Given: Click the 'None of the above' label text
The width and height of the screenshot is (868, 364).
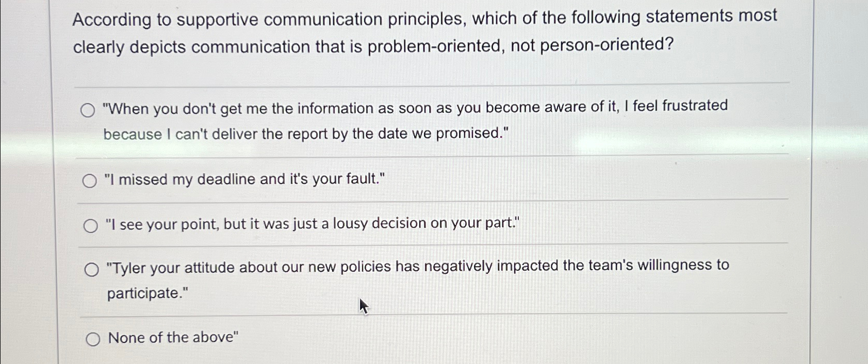Looking at the screenshot, I should tap(172, 338).
